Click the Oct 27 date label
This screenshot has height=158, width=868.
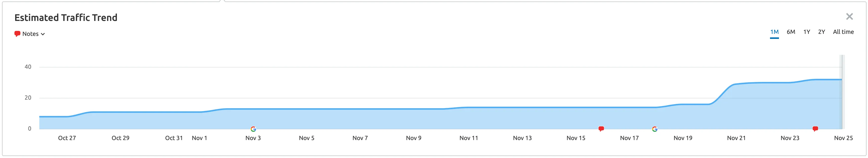click(x=67, y=138)
